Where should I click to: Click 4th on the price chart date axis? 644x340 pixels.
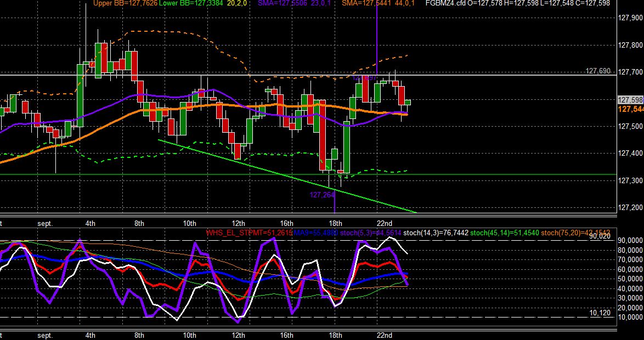[x=91, y=223]
